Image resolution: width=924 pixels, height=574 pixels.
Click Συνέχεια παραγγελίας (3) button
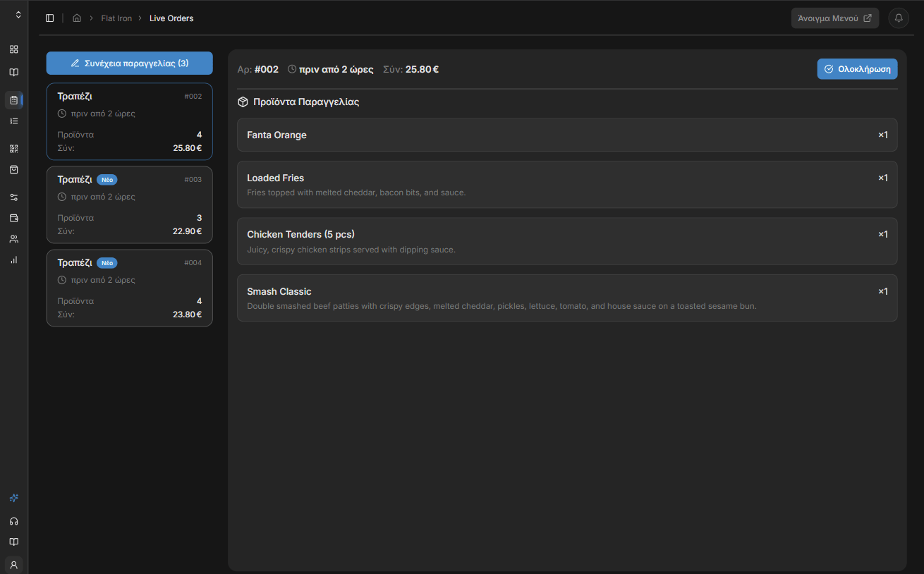pos(130,63)
